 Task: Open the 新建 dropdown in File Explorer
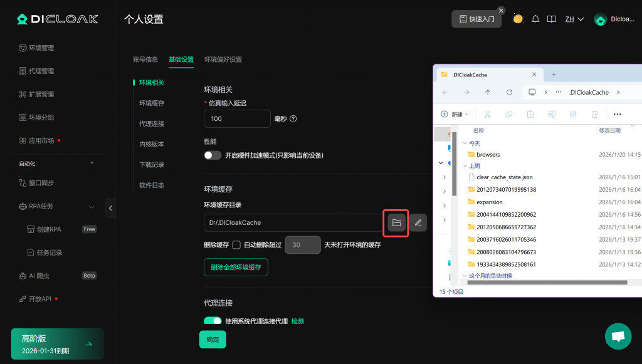(455, 114)
